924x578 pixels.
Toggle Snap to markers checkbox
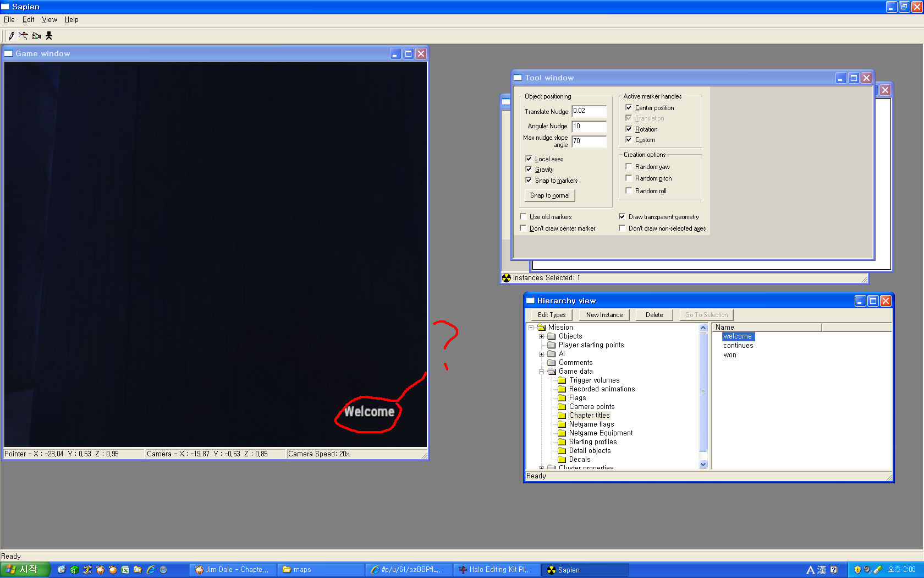(529, 180)
